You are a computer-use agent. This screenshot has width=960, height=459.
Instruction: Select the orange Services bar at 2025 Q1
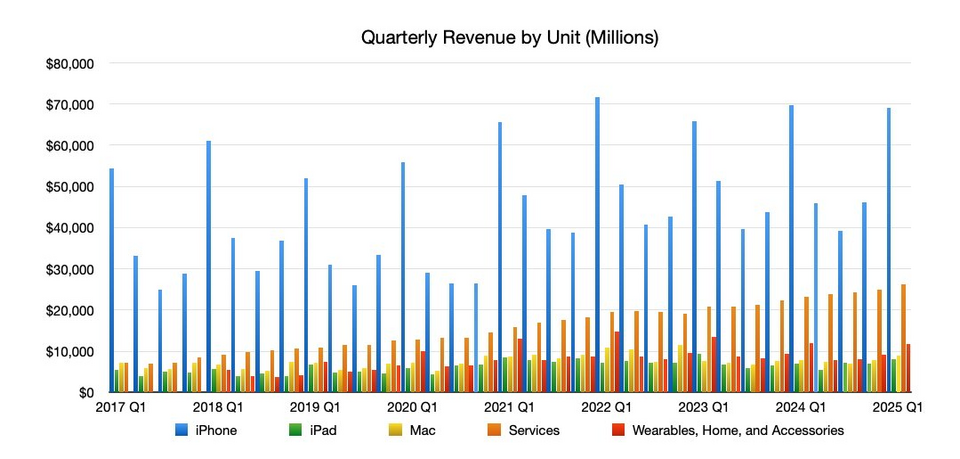(904, 338)
